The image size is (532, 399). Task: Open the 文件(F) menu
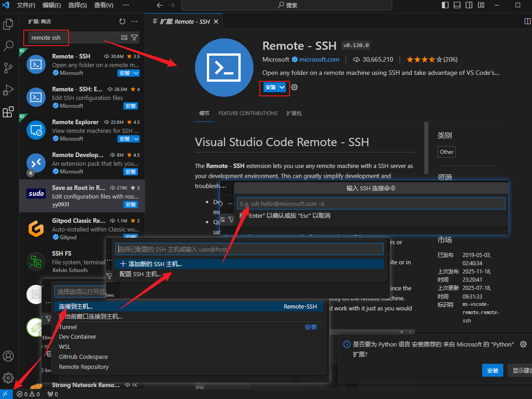[26, 5]
